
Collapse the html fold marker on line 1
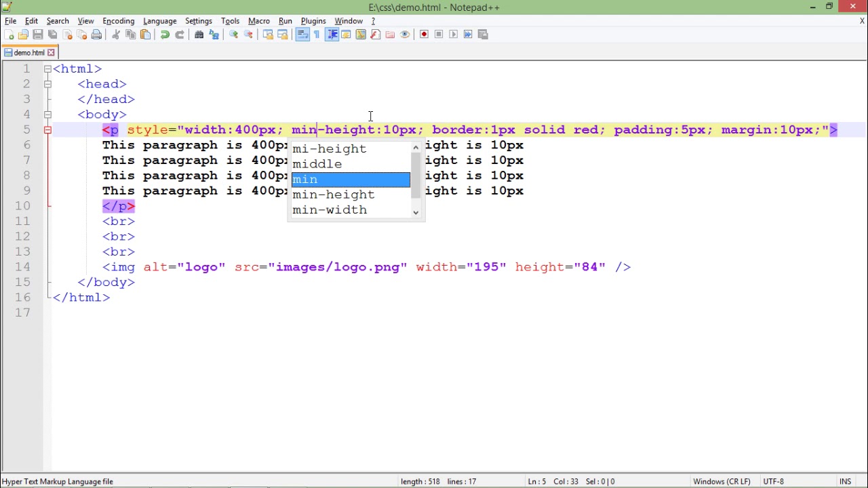coord(47,69)
